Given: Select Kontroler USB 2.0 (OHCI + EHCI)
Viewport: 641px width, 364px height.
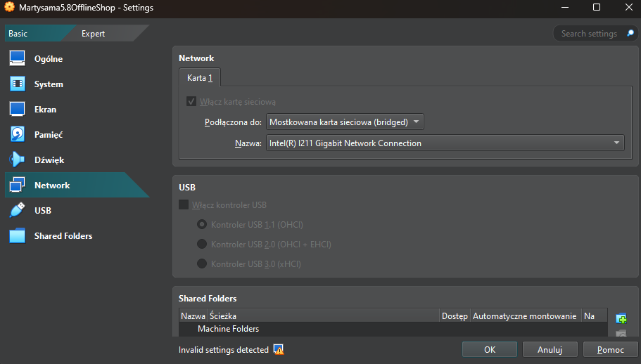Looking at the screenshot, I should pyautogui.click(x=202, y=245).
